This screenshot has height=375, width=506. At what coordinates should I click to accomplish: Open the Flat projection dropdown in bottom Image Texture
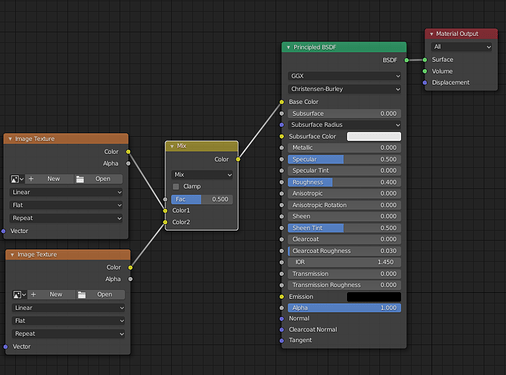tap(68, 321)
